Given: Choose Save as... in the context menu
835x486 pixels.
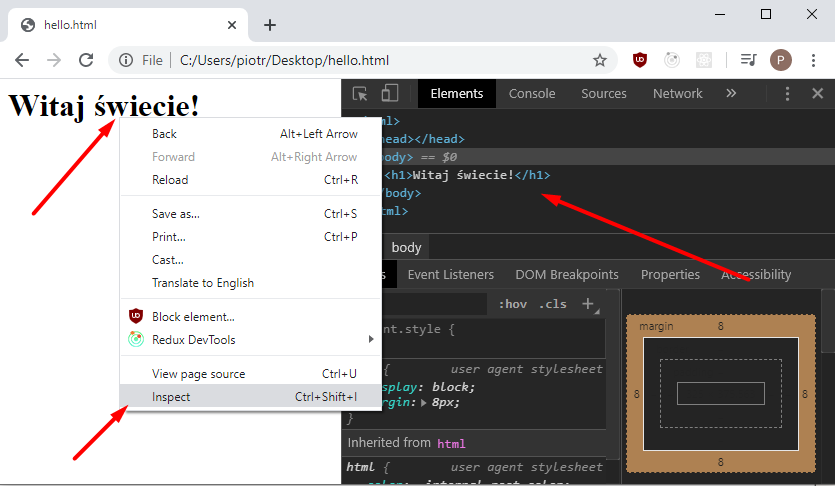Looking at the screenshot, I should pos(251,214).
